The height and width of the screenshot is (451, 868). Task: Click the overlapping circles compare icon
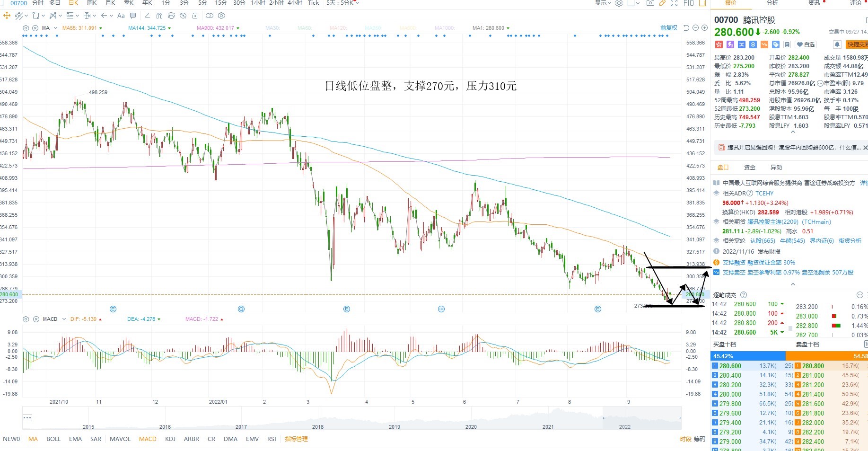pos(210,16)
